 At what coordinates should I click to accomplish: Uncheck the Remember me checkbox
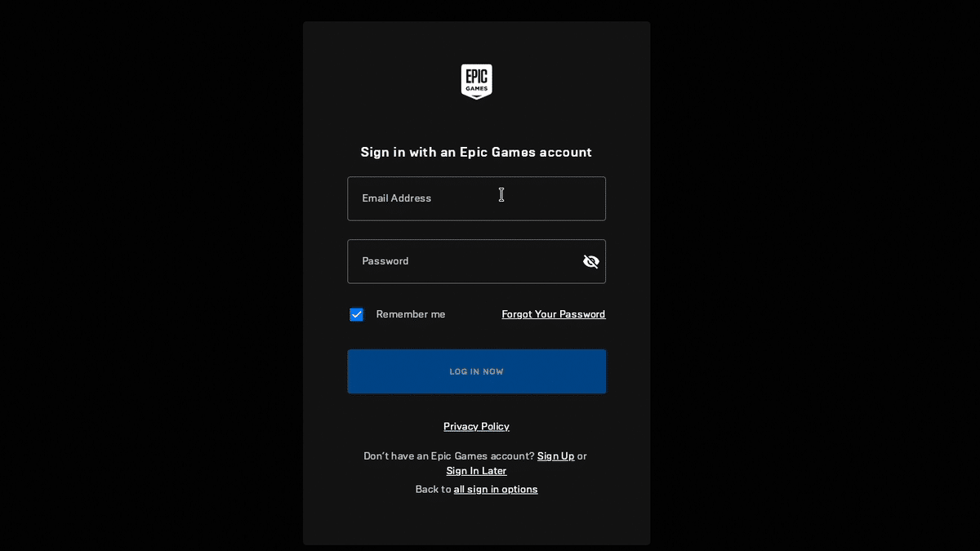click(x=356, y=314)
